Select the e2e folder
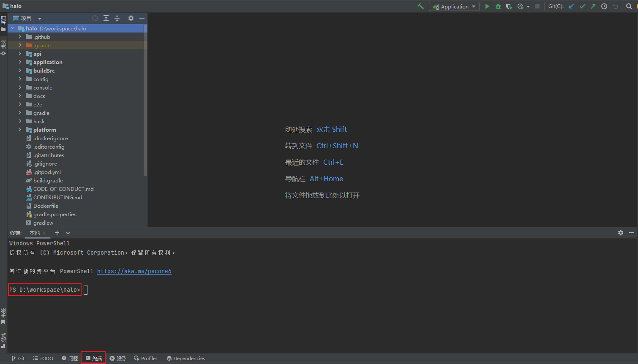 pyautogui.click(x=38, y=104)
